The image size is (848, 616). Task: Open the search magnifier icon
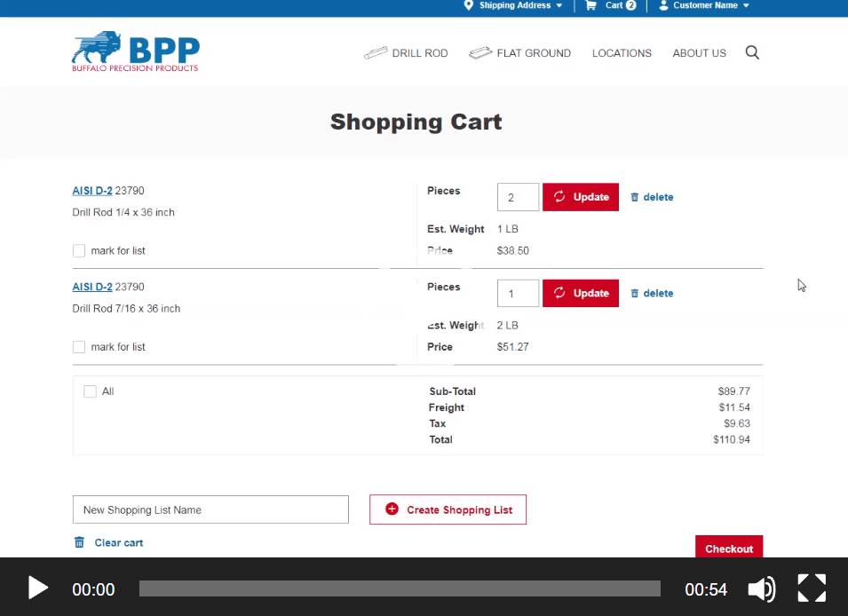[x=752, y=52]
